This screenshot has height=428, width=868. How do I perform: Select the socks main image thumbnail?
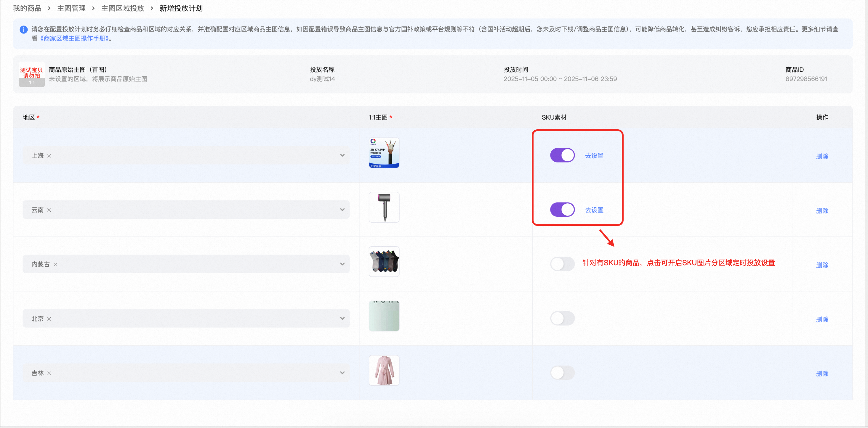tap(384, 261)
